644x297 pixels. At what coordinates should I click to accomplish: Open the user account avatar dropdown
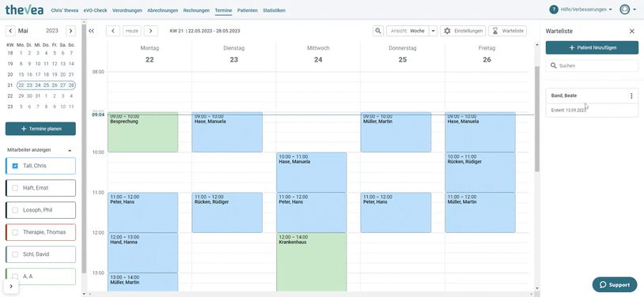pos(628,9)
